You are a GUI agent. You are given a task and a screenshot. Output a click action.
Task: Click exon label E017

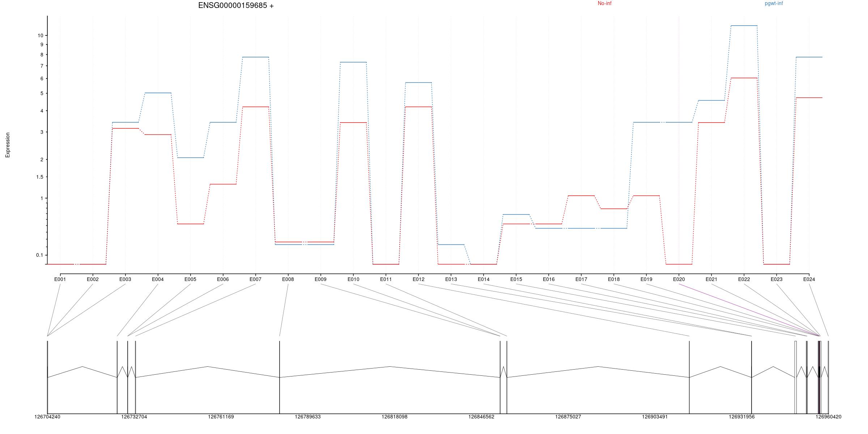tap(581, 279)
